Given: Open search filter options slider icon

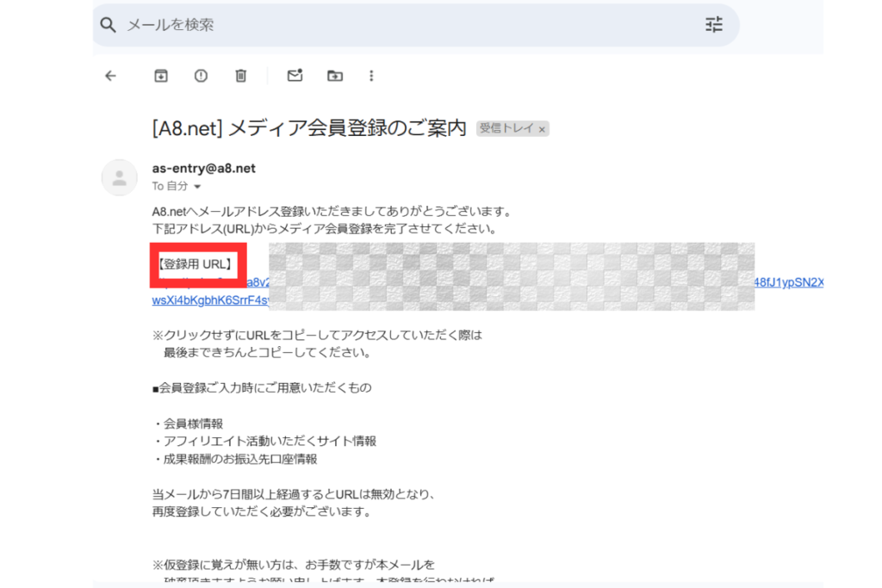Looking at the screenshot, I should coord(714,25).
